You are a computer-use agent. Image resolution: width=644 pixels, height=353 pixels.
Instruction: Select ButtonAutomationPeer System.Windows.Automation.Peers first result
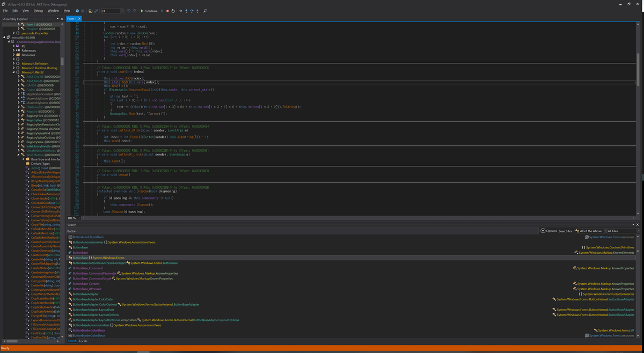point(112,242)
